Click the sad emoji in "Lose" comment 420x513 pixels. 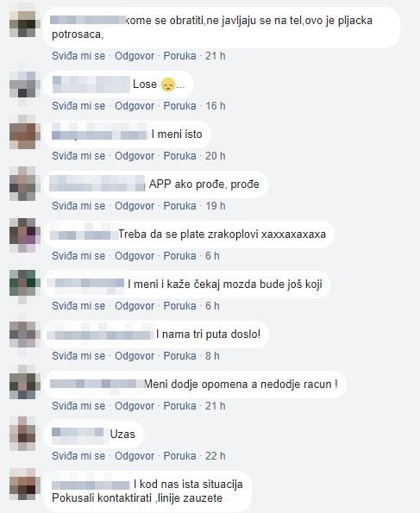(168, 84)
